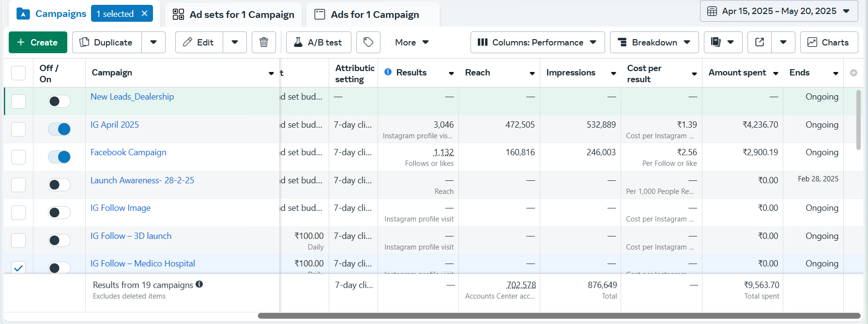Open Campaign column sort arrow
This screenshot has width=868, height=324.
271,74
